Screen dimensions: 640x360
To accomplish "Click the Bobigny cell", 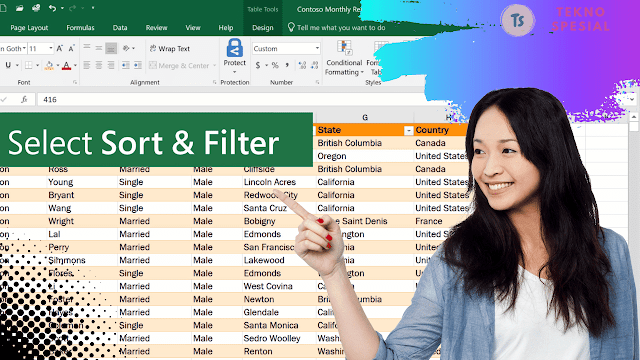I will tap(279, 221).
